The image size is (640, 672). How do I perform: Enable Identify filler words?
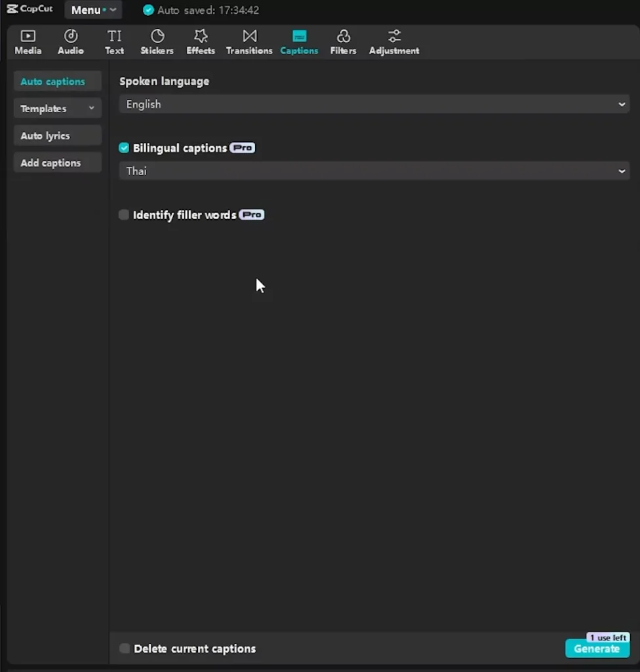coord(124,215)
